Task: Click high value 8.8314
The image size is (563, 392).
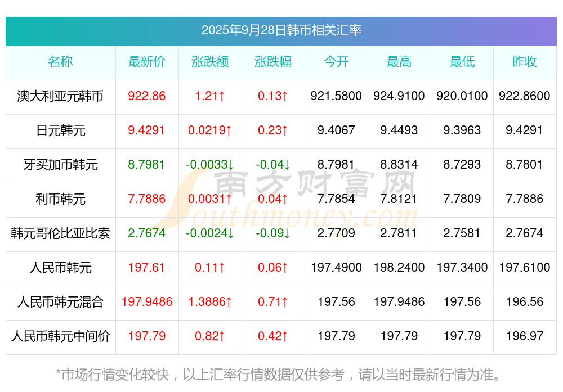Action: 399,165
